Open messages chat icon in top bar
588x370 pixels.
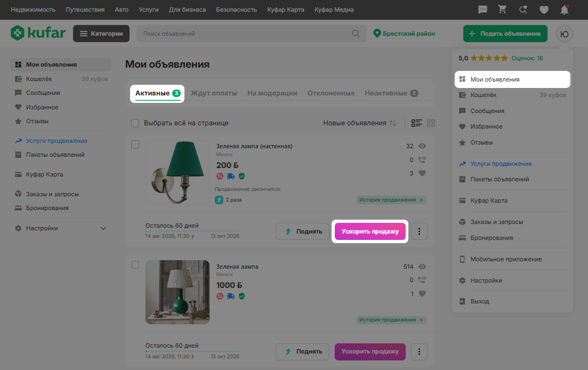[x=482, y=10]
